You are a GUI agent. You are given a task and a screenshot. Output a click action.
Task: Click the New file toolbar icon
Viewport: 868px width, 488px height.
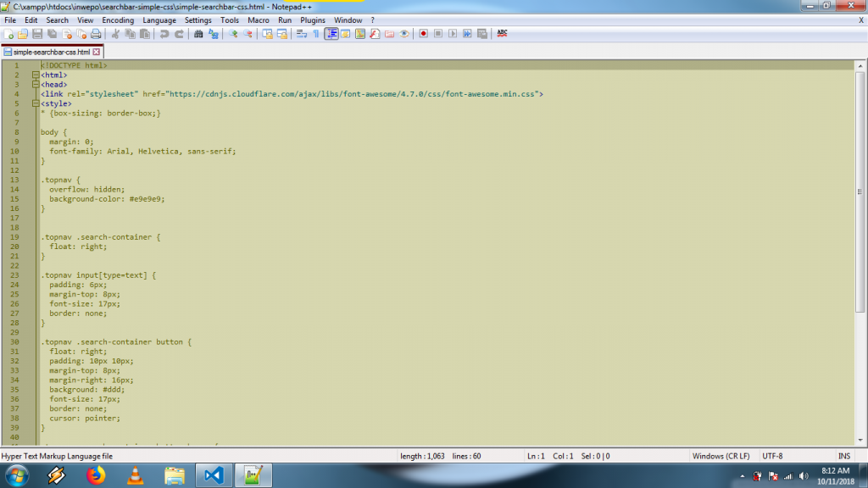8,34
